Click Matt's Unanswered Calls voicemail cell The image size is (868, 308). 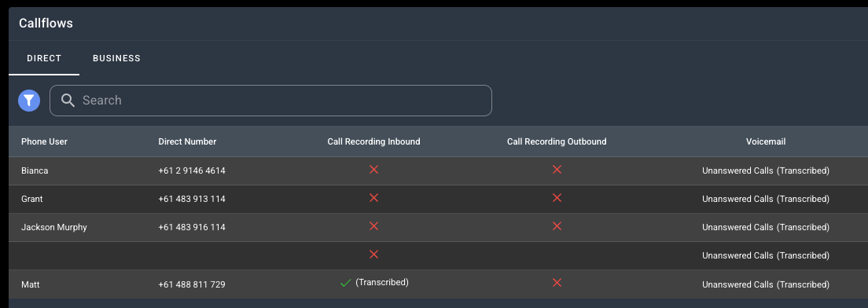point(766,284)
